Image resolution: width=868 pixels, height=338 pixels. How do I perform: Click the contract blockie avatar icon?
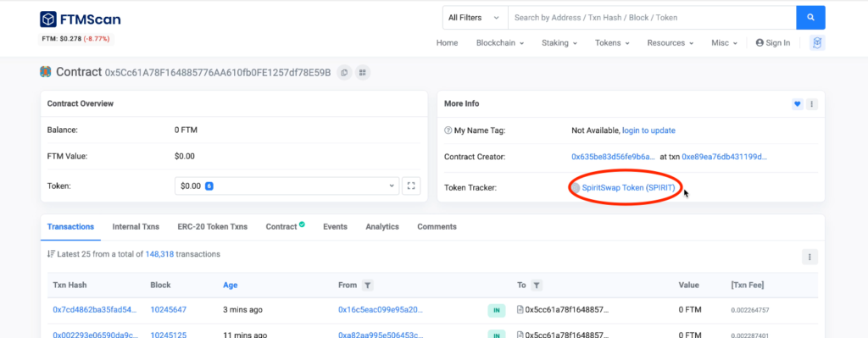(x=46, y=72)
